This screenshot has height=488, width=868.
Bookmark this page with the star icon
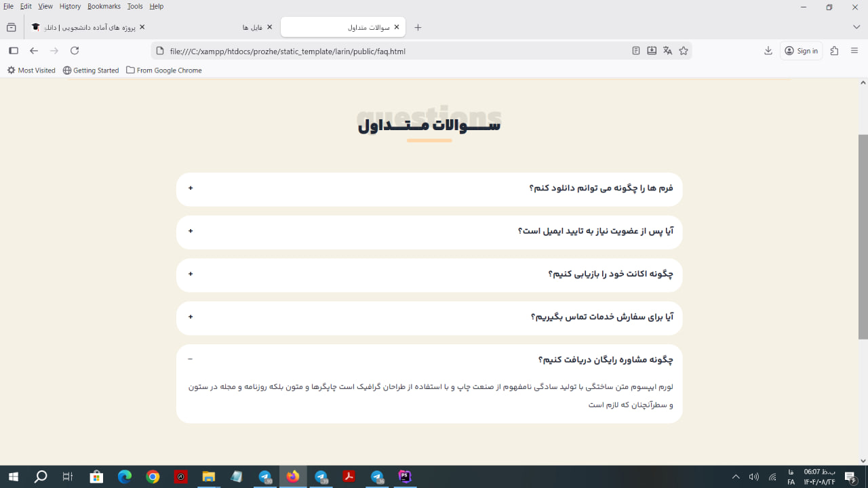pyautogui.click(x=684, y=50)
